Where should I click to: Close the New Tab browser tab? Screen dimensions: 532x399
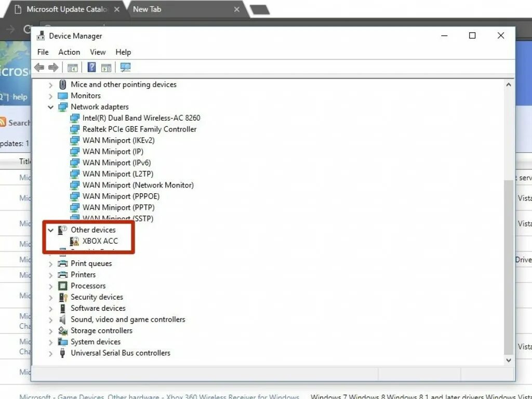pos(237,9)
